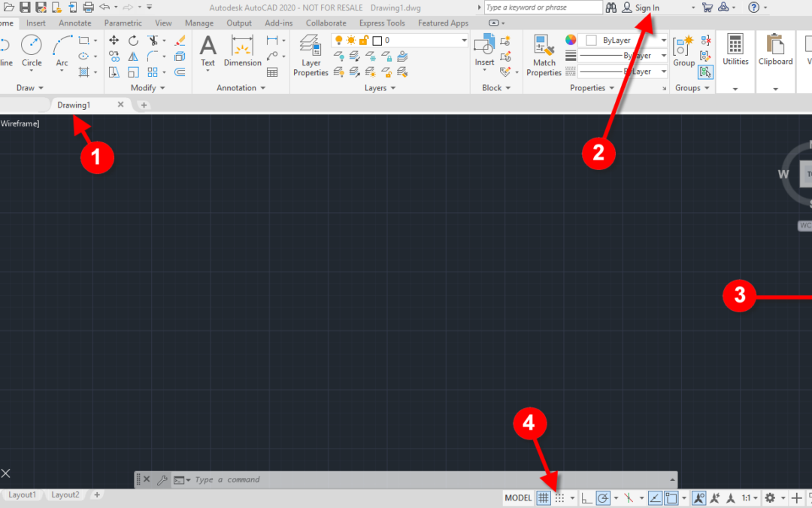Toggle Polar Tracking in status bar
812x508 pixels.
click(603, 498)
